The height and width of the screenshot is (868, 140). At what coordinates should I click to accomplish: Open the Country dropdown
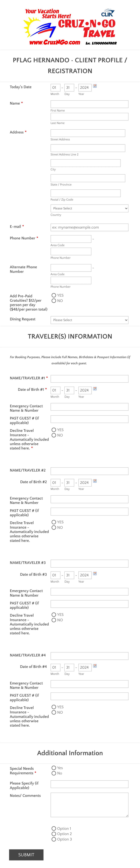pos(89,208)
